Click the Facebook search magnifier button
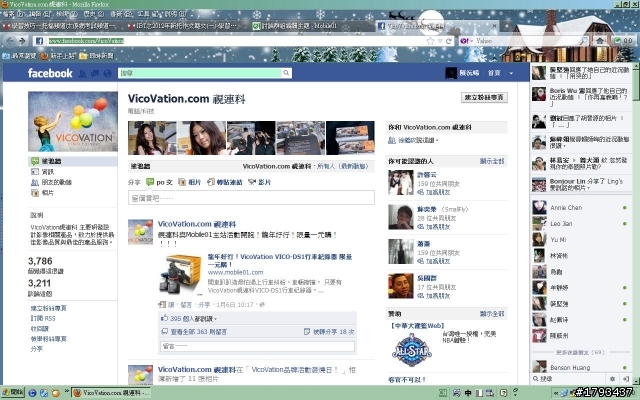The height and width of the screenshot is (400, 640). 286,73
